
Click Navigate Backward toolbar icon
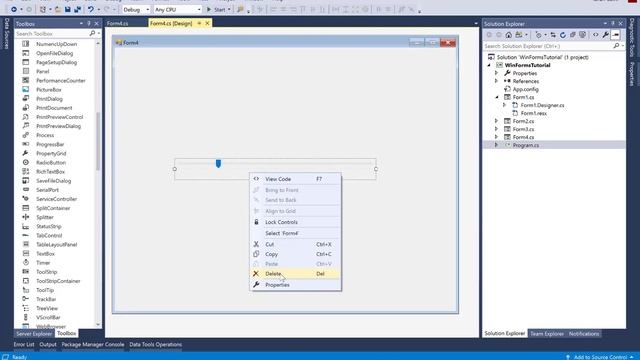pyautogui.click(x=13, y=9)
